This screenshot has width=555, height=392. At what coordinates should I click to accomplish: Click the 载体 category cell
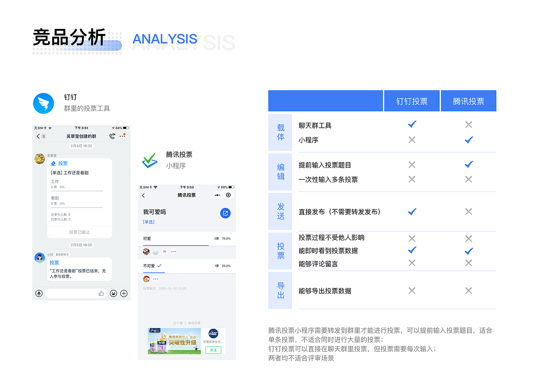281,132
